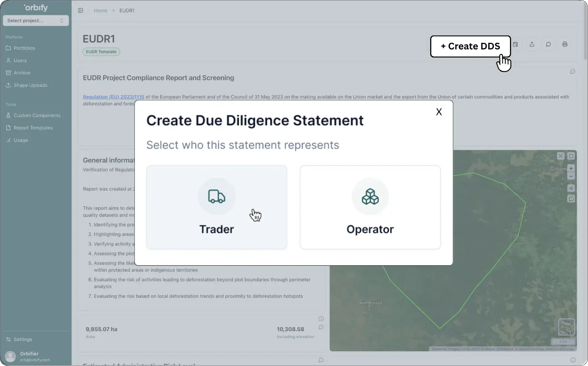Select the Trader statement card
The width and height of the screenshot is (588, 366).
pos(216,207)
